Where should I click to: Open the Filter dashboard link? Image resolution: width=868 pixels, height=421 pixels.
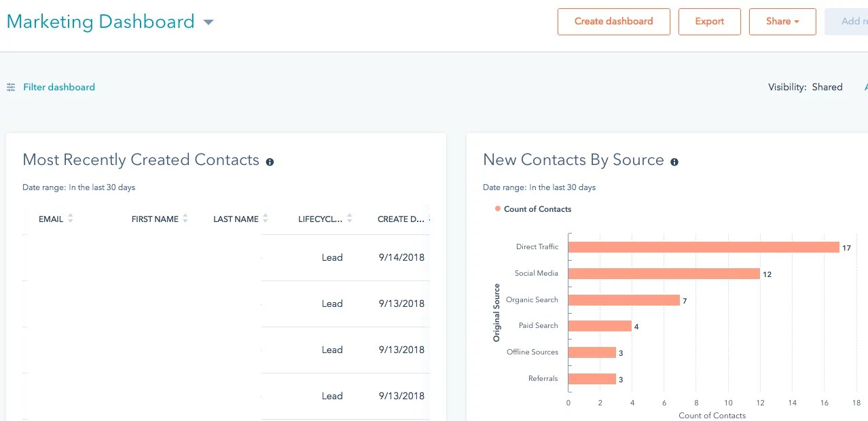click(59, 87)
